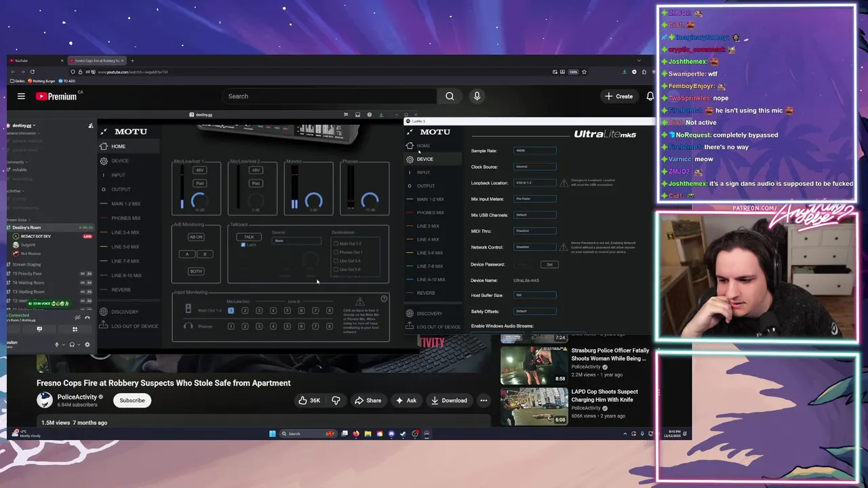Open Talkback Source dropdown
The width and height of the screenshot is (868, 488).
296,241
